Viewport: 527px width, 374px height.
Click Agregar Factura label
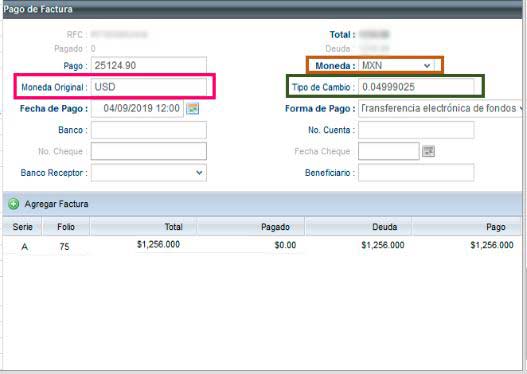click(56, 204)
